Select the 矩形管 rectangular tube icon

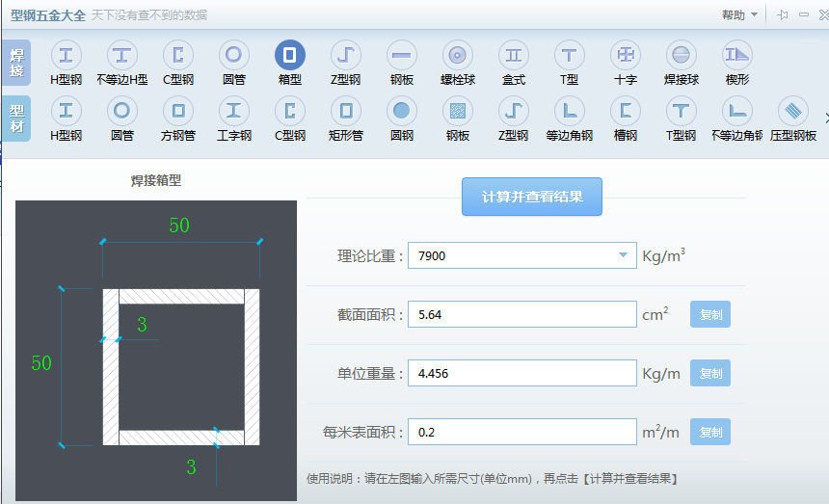pyautogui.click(x=346, y=112)
